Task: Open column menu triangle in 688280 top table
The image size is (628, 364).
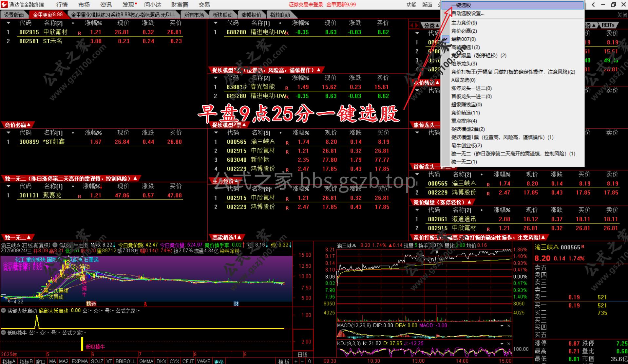Action: tap(216, 23)
